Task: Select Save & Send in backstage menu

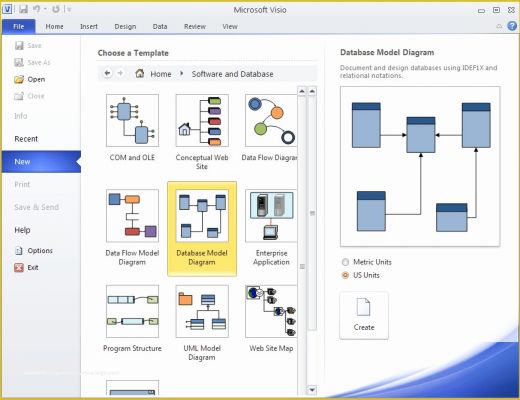Action: (x=37, y=207)
